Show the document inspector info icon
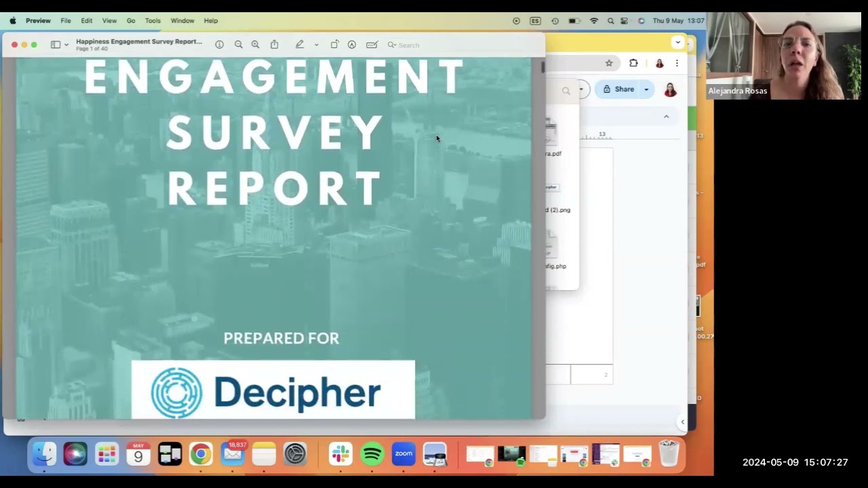The width and height of the screenshot is (868, 488). click(219, 45)
